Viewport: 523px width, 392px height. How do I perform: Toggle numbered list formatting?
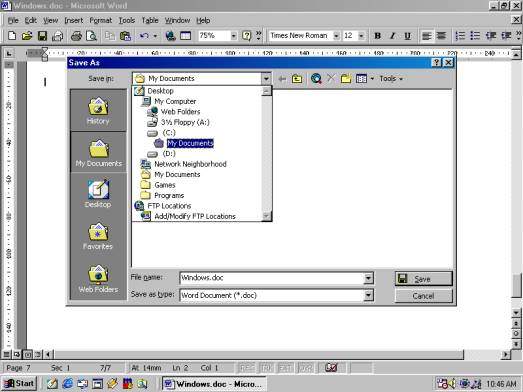[460, 35]
